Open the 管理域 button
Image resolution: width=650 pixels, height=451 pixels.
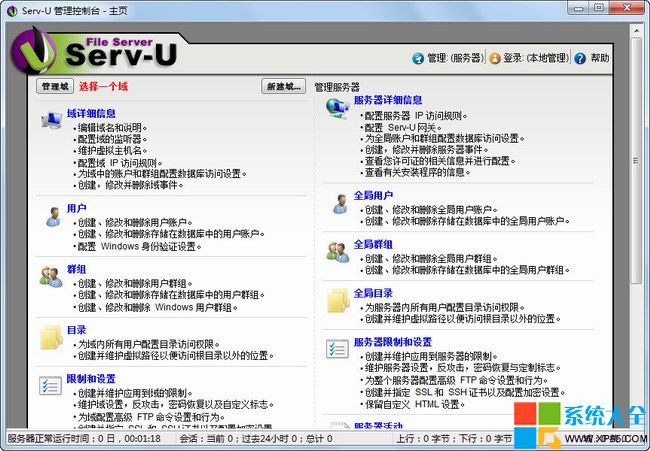tap(55, 87)
